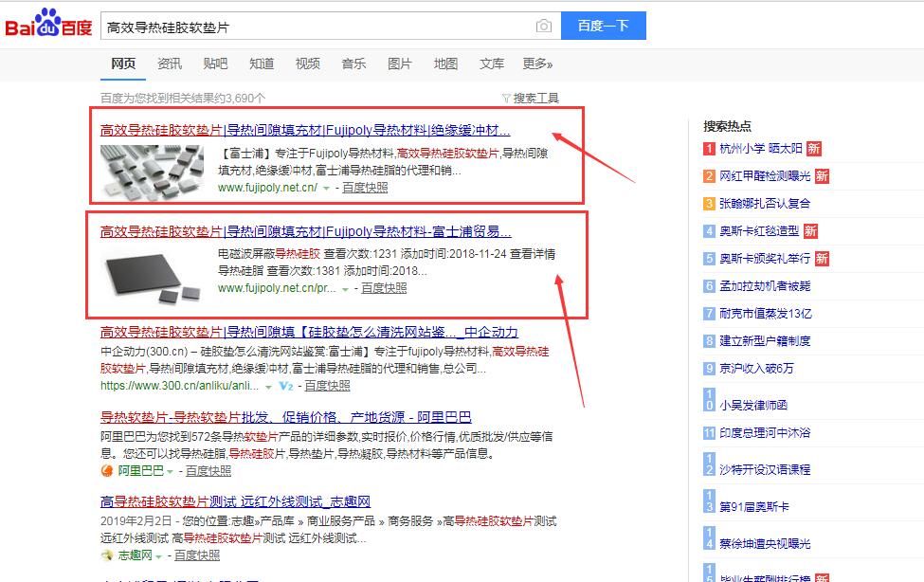The width and height of the screenshot is (924, 582).
Task: Click the 志趣网 favicon icon
Action: (107, 555)
